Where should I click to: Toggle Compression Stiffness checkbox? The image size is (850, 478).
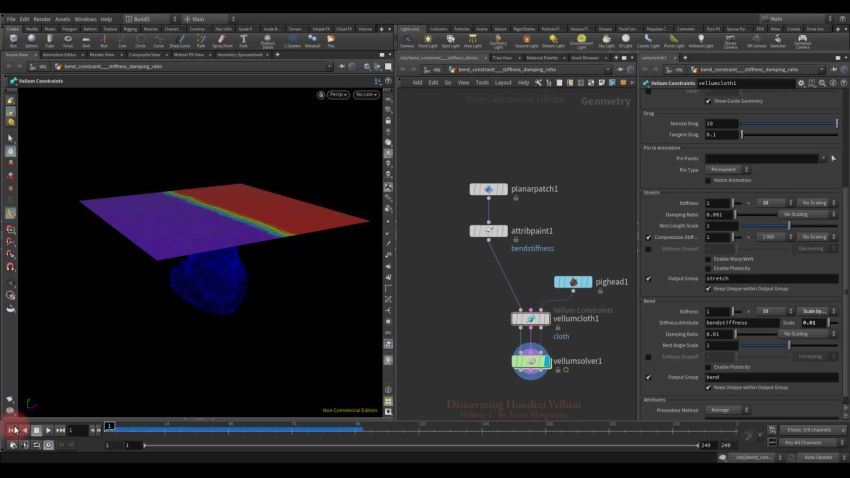648,237
